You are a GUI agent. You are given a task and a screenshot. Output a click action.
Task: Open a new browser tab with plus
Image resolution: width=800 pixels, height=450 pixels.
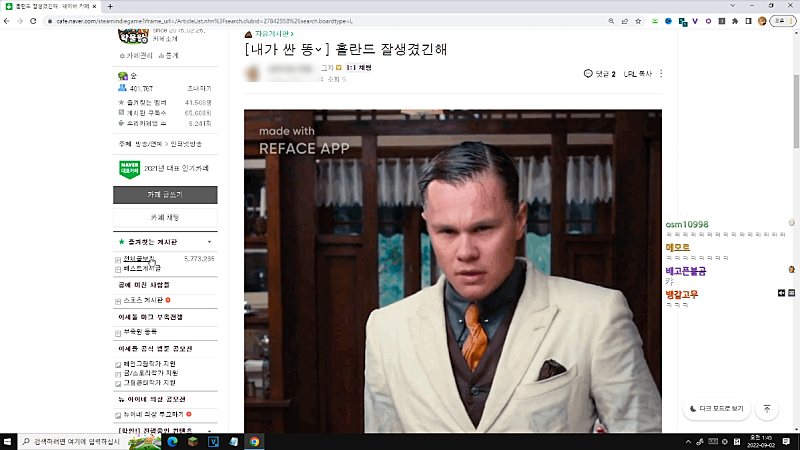(110, 7)
